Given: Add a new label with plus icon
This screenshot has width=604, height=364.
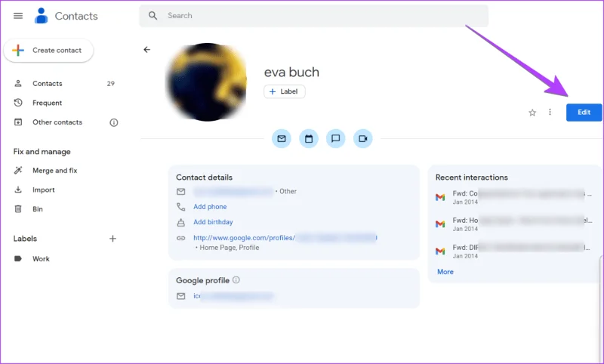Looking at the screenshot, I should point(112,239).
